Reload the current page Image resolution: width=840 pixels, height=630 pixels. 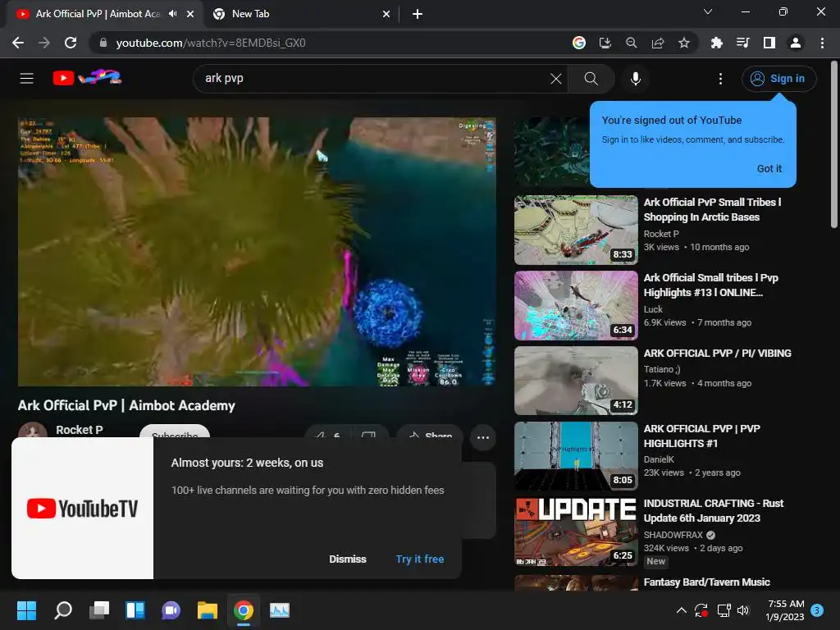point(71,43)
